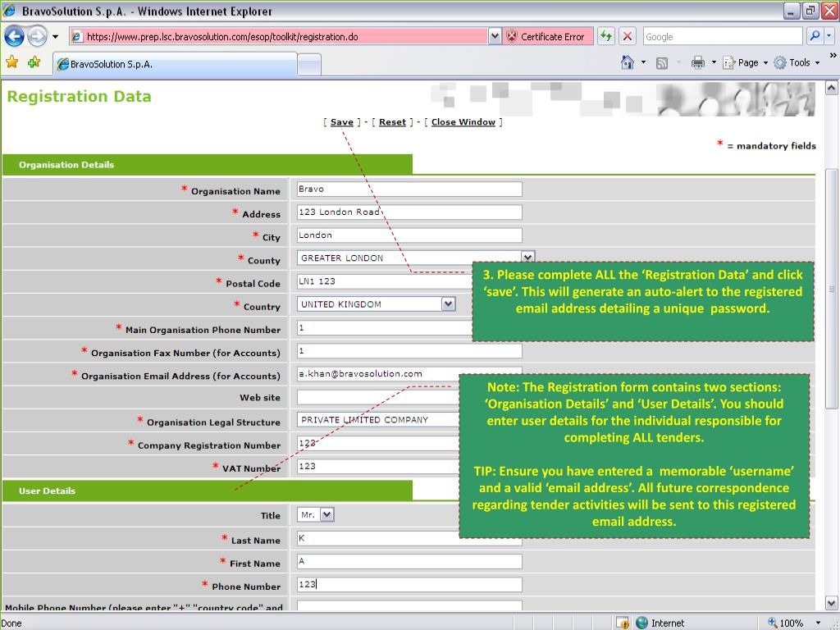Click the Organisation Details section header
Viewport: 840px width, 630px height.
coord(208,164)
